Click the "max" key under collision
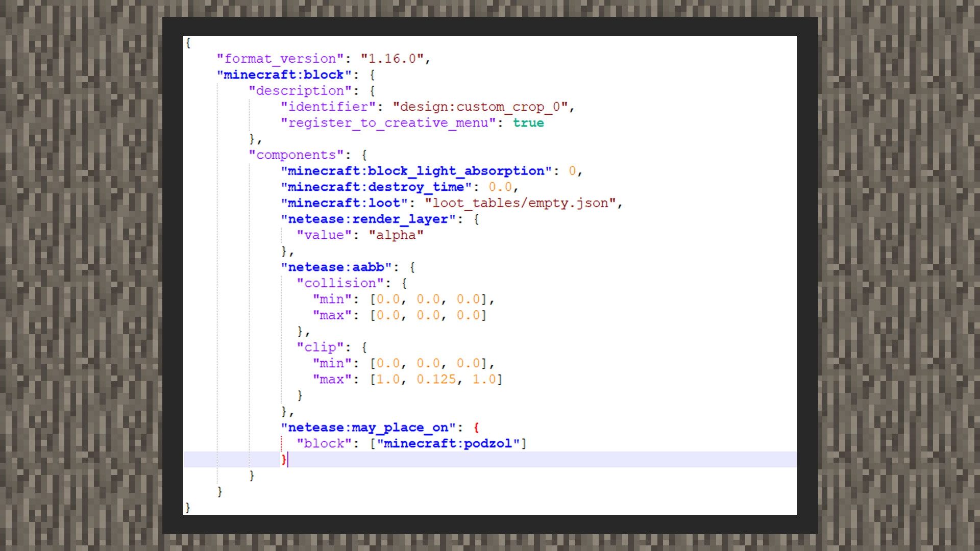Viewport: 980px width, 551px height. click(x=332, y=315)
